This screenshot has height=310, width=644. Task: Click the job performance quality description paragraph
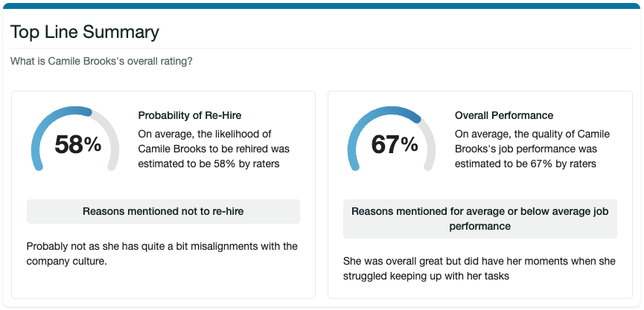pyautogui.click(x=532, y=149)
